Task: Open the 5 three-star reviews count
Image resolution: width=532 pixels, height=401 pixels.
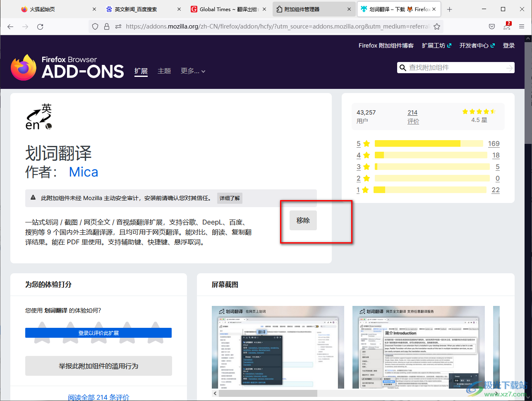Action: [x=498, y=167]
